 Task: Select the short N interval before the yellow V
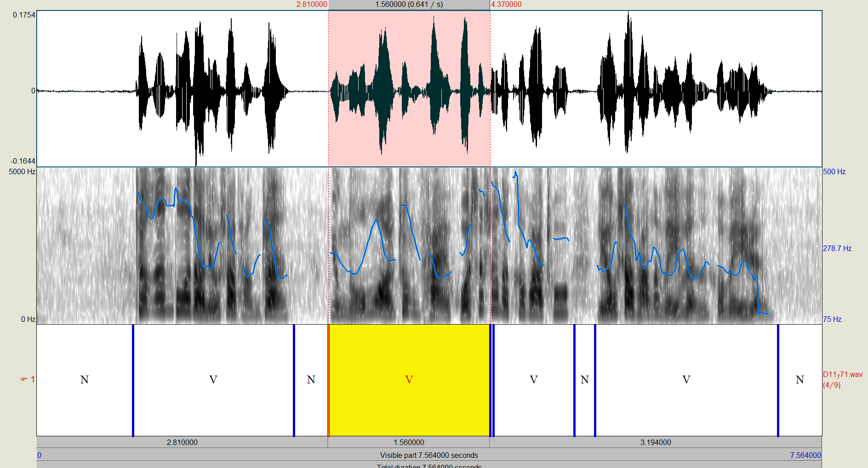coord(311,380)
